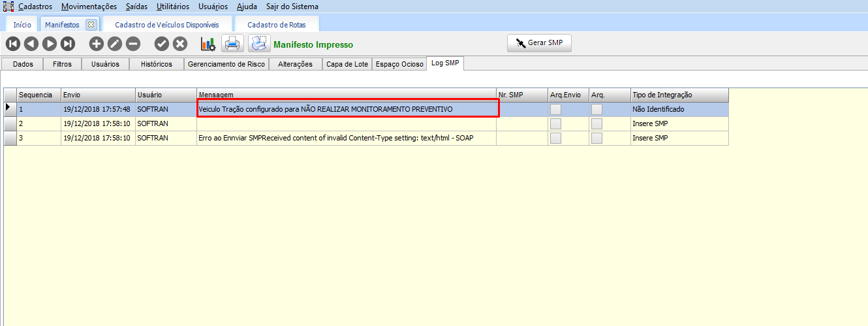Screen dimensions: 868x326
Task: Open the Utilitários menu
Action: click(173, 6)
